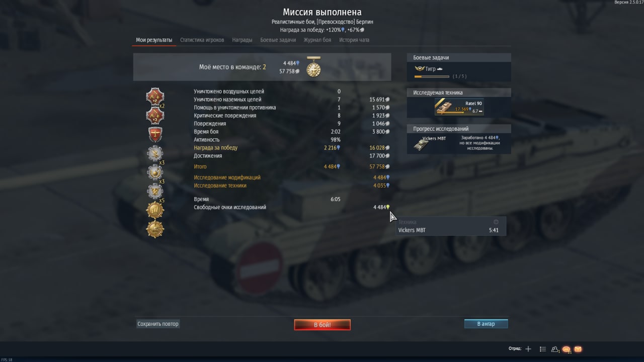The width and height of the screenshot is (644, 362).
Task: Switch to Статистика игроков tab
Action: (202, 40)
